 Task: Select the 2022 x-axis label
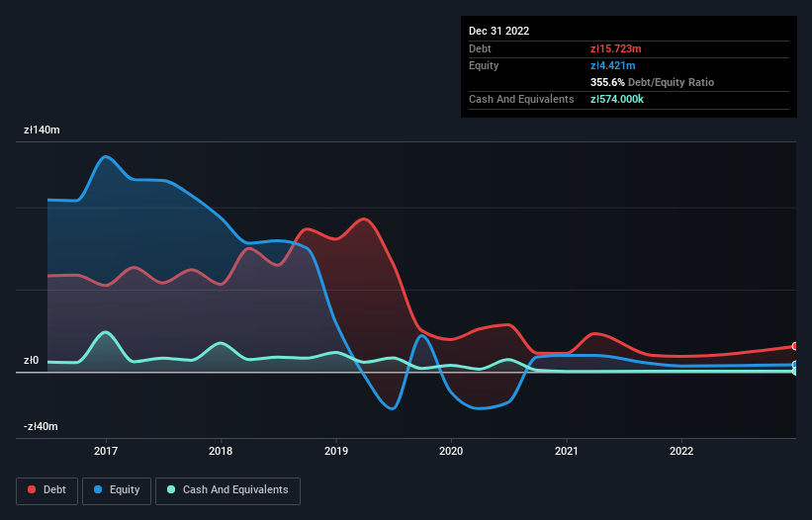681,451
